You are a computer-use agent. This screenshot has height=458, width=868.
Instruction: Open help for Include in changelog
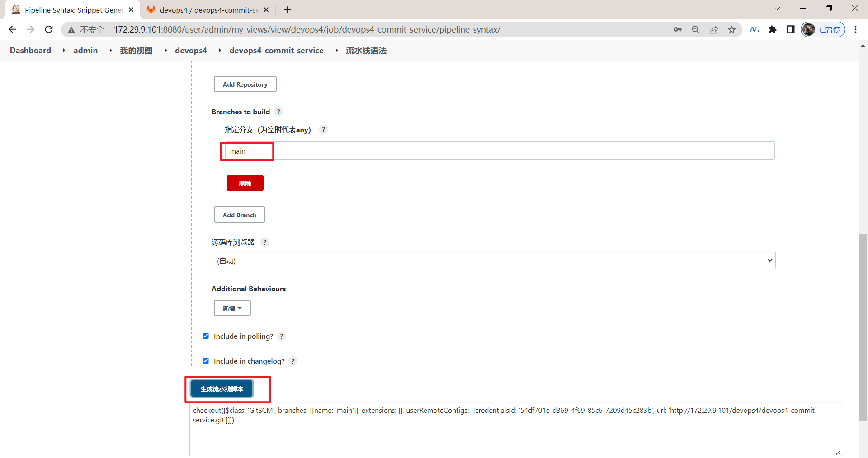293,361
